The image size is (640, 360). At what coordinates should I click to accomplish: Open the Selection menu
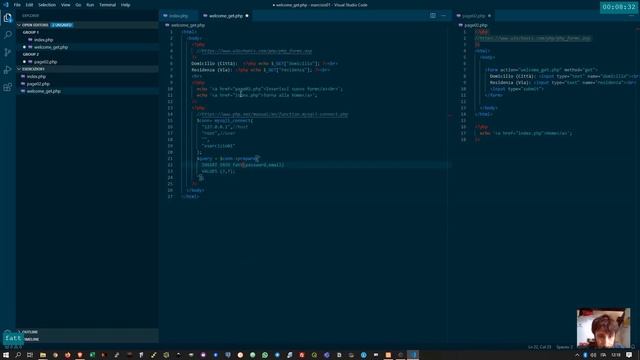tap(47, 5)
